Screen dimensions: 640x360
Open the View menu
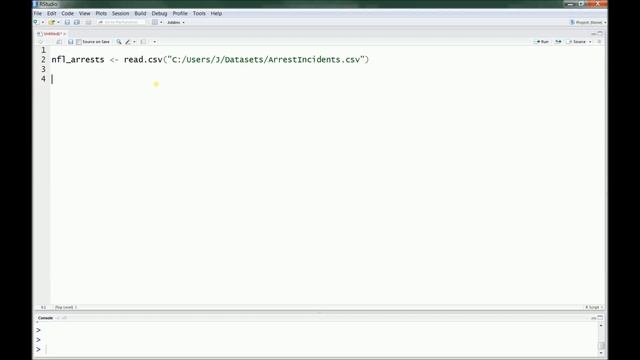tap(84, 13)
